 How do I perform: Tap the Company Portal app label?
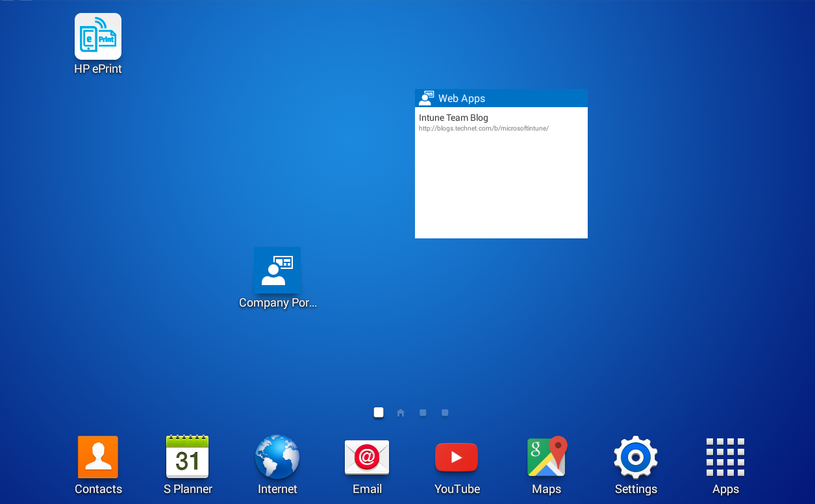277,303
